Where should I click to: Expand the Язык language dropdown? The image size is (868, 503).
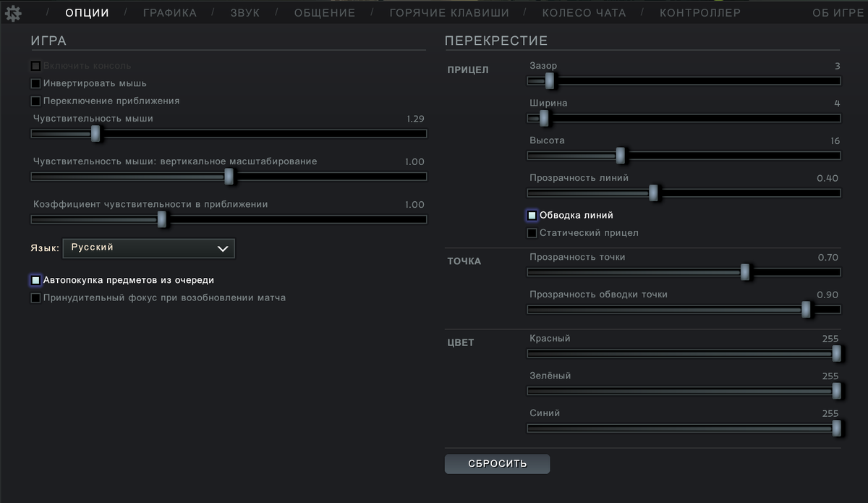click(x=149, y=248)
